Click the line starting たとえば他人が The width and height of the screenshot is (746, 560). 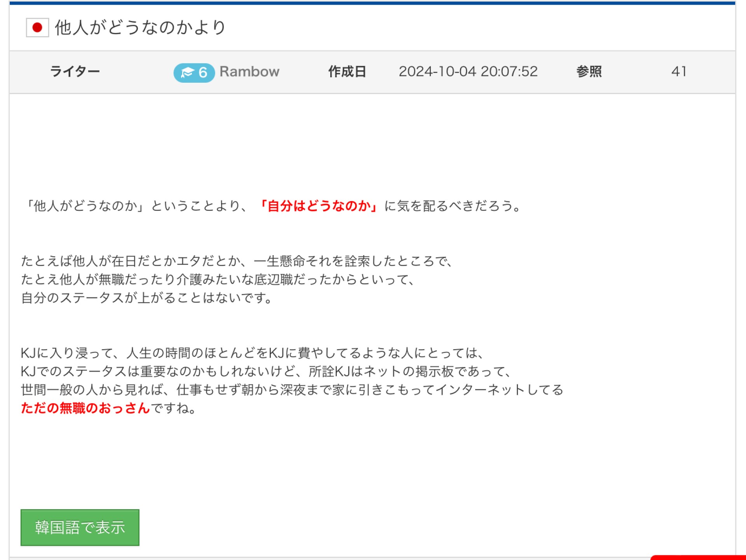point(236,261)
